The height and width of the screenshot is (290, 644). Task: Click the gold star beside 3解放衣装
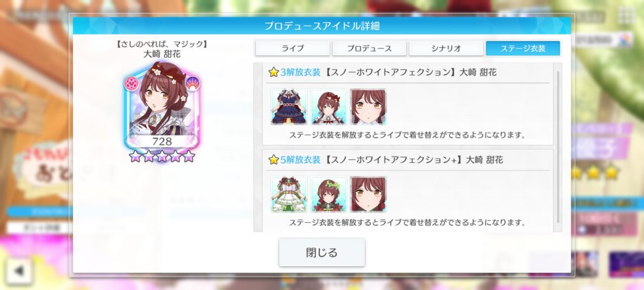tap(274, 72)
